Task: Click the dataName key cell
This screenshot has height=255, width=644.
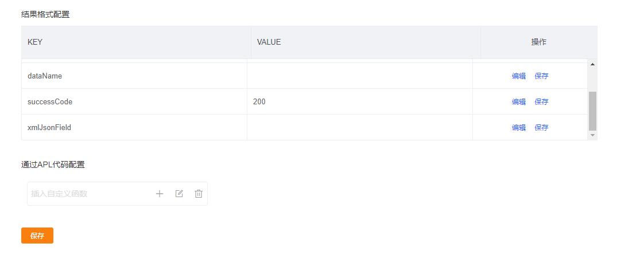Action: [134, 76]
